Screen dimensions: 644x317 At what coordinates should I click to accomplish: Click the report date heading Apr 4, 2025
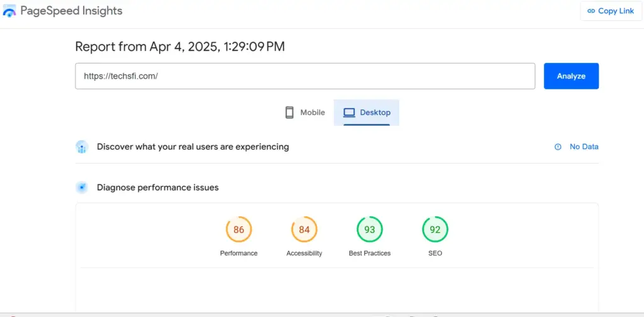coord(180,47)
